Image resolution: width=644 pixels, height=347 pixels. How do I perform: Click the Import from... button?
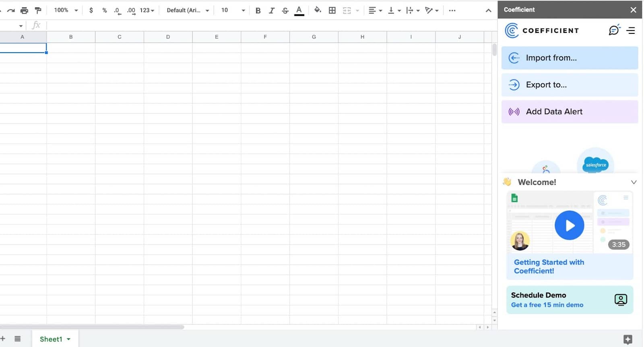tap(570, 58)
